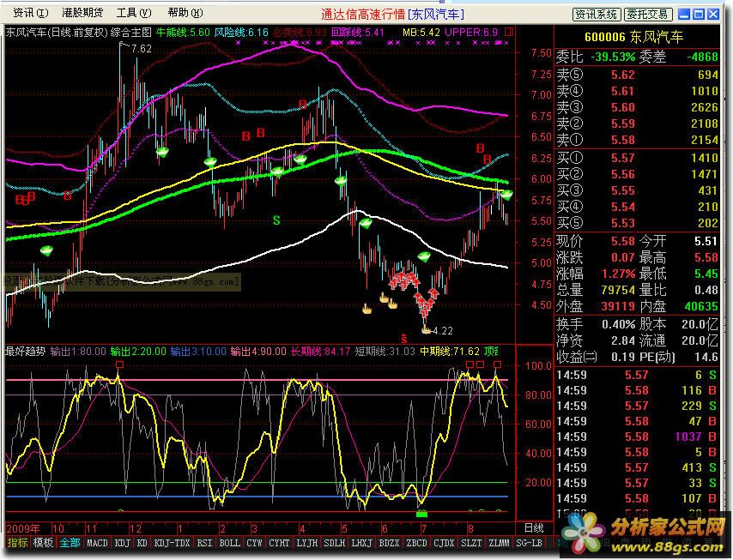Image resolution: width=733 pixels, height=560 pixels.
Task: Click the 卖⑤ 5.62 ask row
Action: 637,75
